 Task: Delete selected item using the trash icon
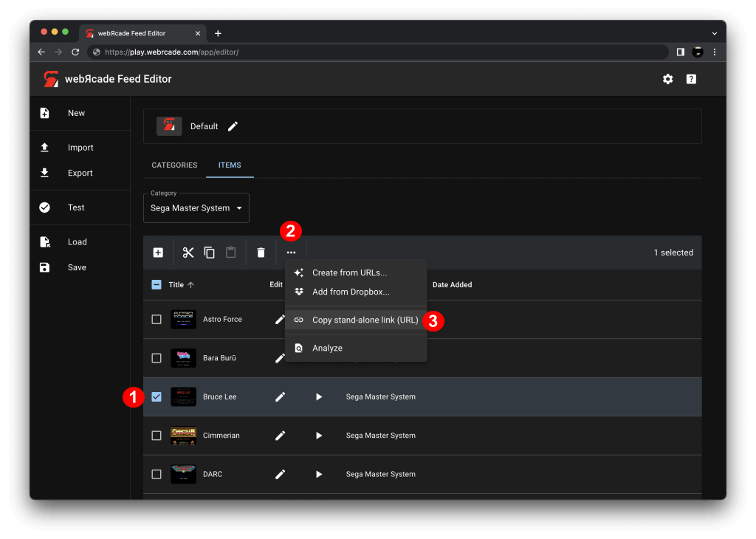[261, 252]
